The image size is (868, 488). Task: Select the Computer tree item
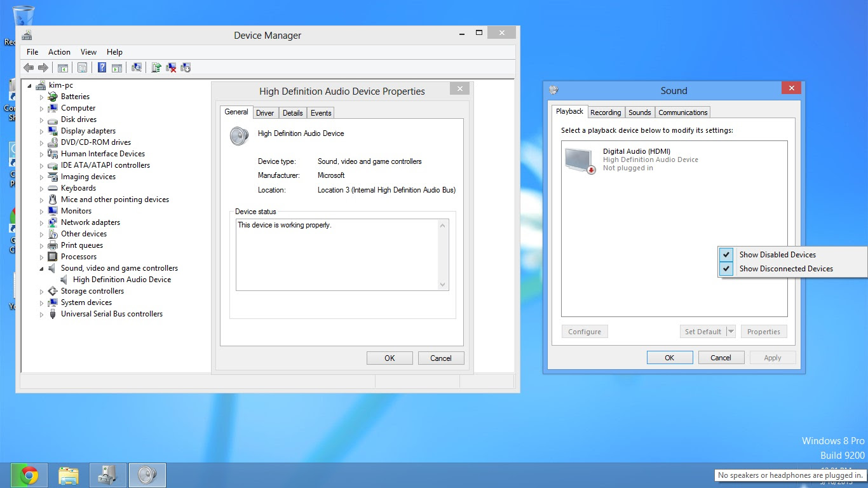coord(78,108)
